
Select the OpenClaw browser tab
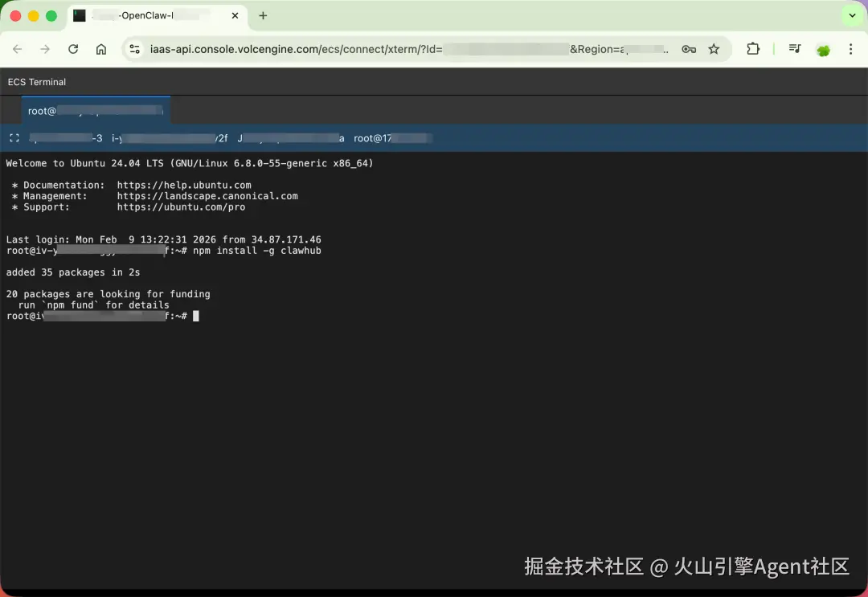pos(158,15)
